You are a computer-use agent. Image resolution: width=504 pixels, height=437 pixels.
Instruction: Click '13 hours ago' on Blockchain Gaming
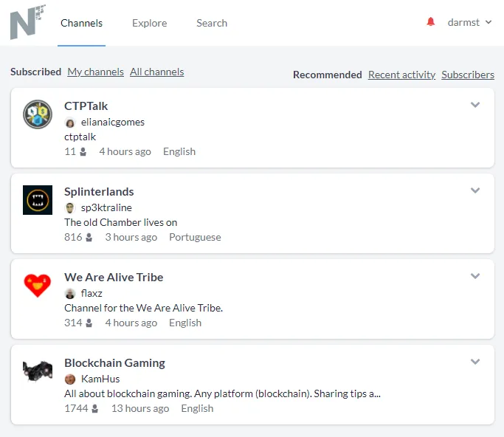coord(140,408)
